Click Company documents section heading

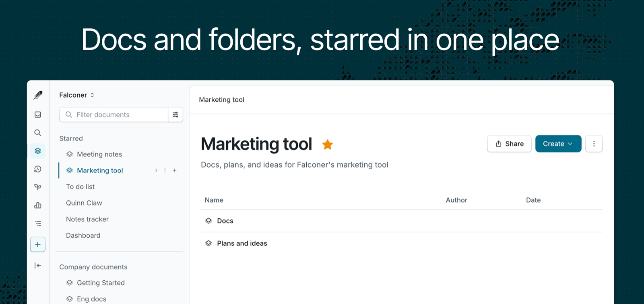(x=93, y=267)
